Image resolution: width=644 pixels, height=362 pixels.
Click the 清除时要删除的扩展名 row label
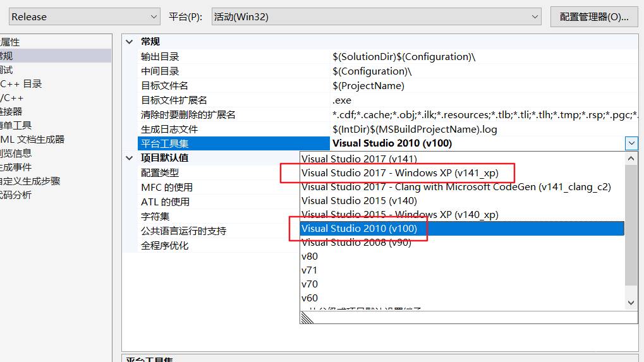point(188,114)
